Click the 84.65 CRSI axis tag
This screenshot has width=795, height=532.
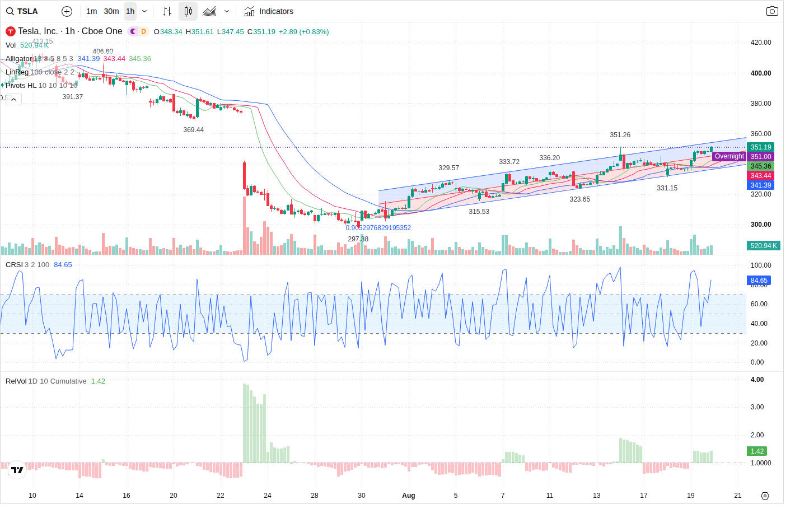click(x=759, y=281)
